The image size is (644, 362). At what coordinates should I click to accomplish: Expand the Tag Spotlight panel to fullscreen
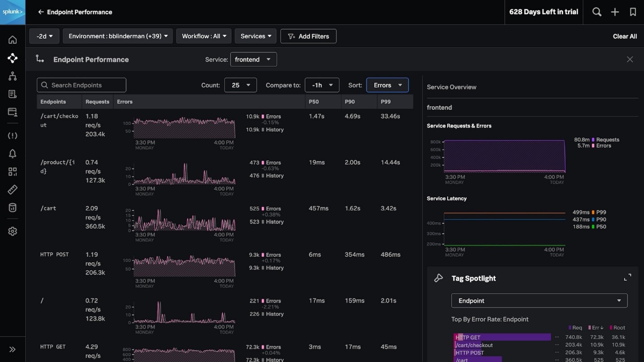tap(627, 277)
